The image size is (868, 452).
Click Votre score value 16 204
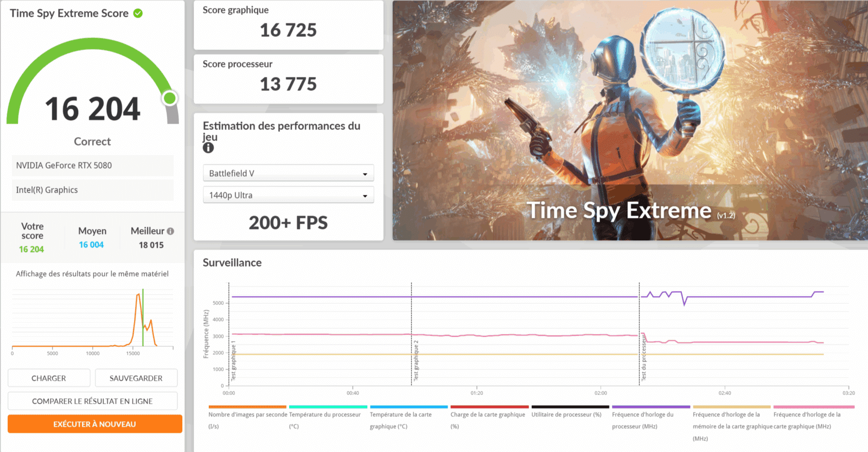point(31,249)
